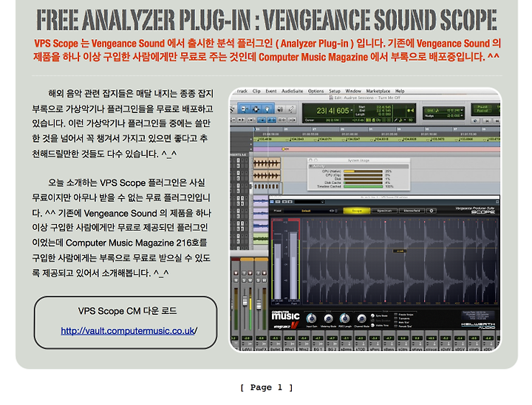Image resolution: width=532 pixels, height=405 pixels.
Task: Collapse the Activity section in System Usage
Action: [x=310, y=166]
